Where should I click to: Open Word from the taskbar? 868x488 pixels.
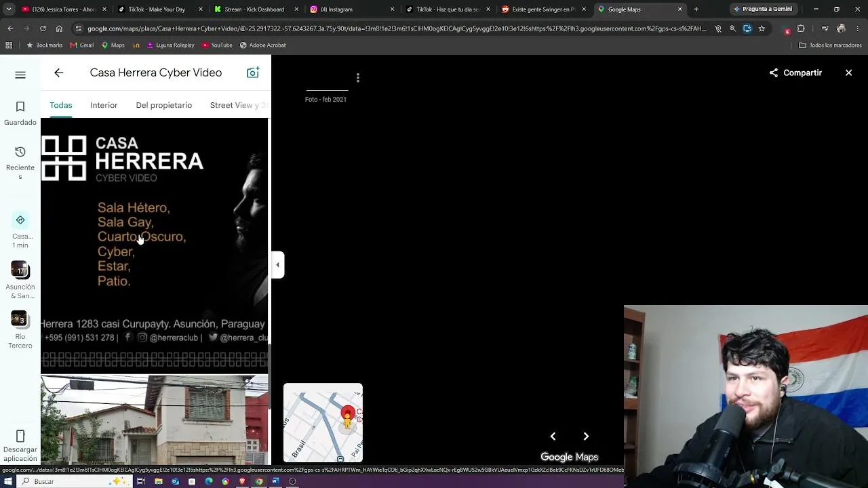click(275, 481)
